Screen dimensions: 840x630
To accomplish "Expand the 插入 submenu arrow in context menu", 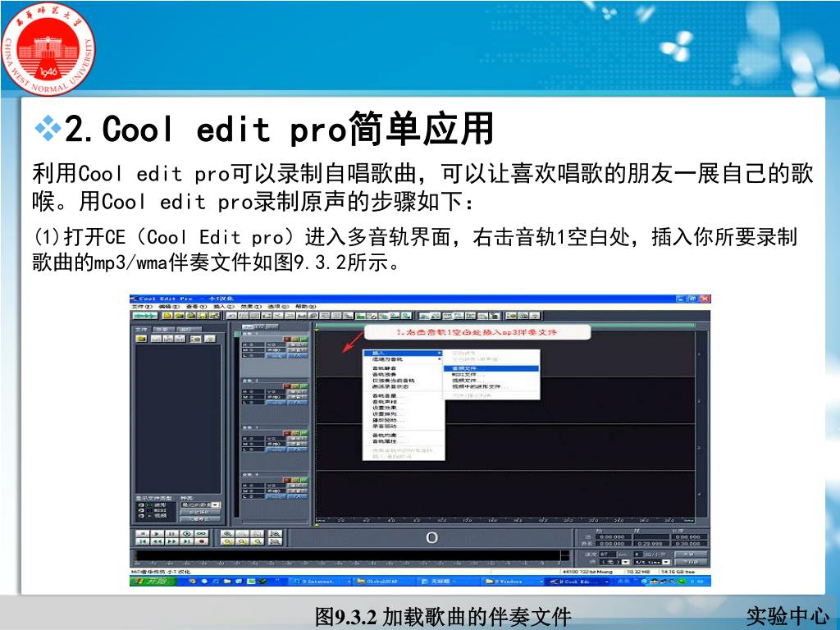I will [440, 353].
